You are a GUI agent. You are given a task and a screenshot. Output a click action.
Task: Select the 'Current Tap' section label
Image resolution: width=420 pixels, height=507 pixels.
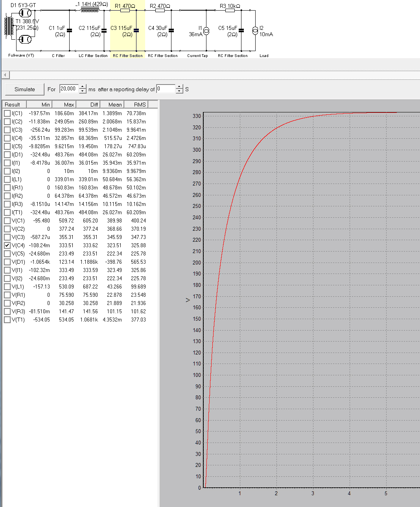197,55
